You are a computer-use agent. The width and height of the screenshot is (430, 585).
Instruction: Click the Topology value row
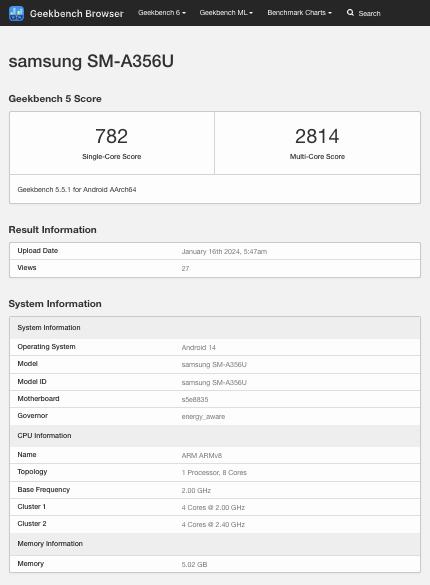[215, 472]
